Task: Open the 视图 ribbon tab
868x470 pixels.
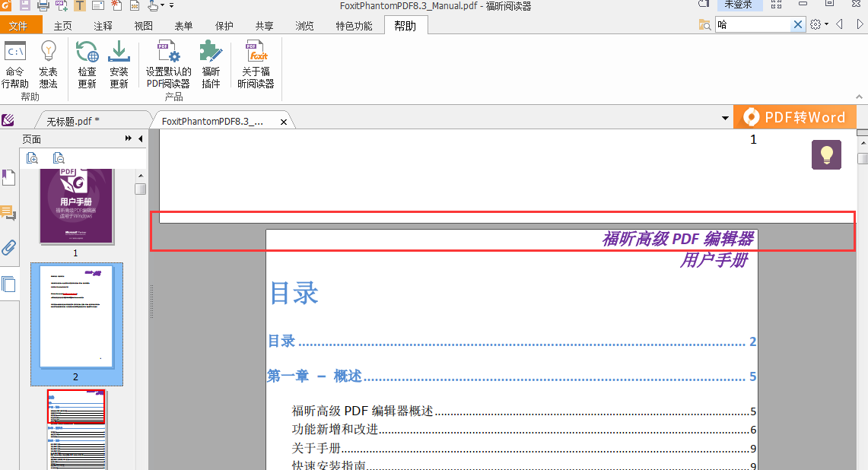Action: click(x=143, y=26)
